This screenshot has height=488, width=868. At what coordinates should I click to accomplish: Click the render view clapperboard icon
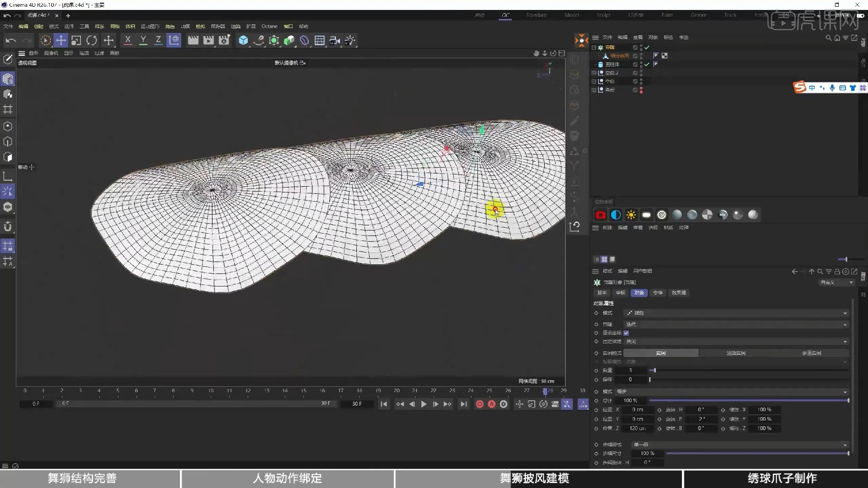(193, 41)
